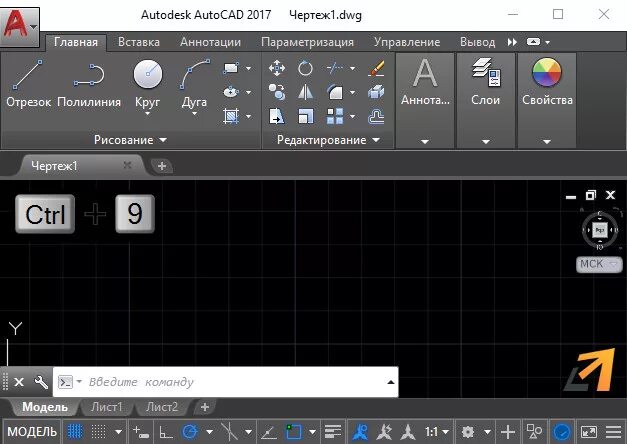Toggle polar tracking in status bar

coord(190,432)
